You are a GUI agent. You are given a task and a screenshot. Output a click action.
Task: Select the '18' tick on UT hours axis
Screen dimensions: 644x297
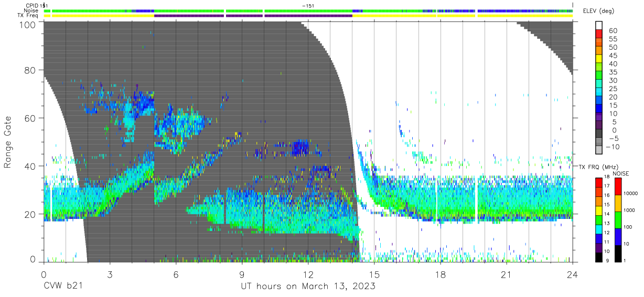pyautogui.click(x=440, y=274)
